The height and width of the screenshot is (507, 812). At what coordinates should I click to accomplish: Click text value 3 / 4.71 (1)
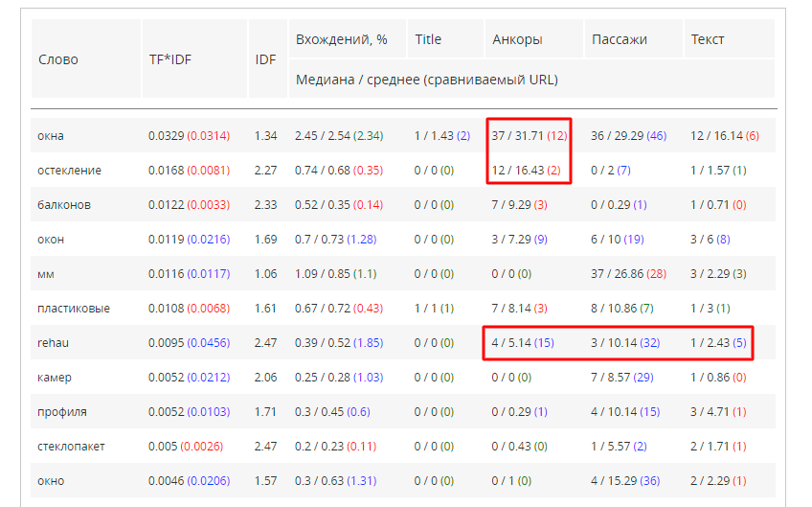718,412
